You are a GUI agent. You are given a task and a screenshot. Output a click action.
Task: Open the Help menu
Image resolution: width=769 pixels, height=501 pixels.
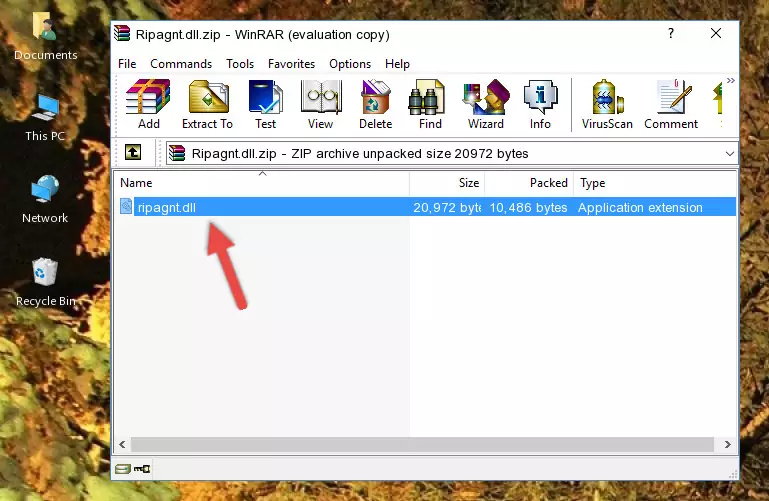point(397,64)
